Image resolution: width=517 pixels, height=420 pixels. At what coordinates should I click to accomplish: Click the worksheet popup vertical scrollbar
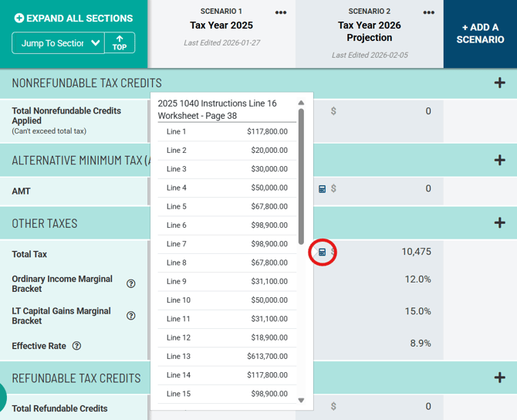click(301, 178)
